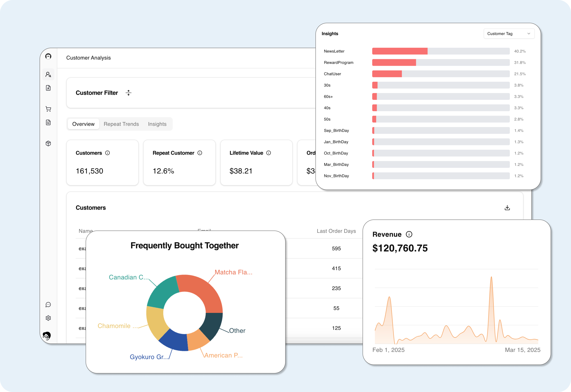Image resolution: width=571 pixels, height=392 pixels.
Task: Open the shopping cart sidebar icon
Action: click(x=48, y=109)
